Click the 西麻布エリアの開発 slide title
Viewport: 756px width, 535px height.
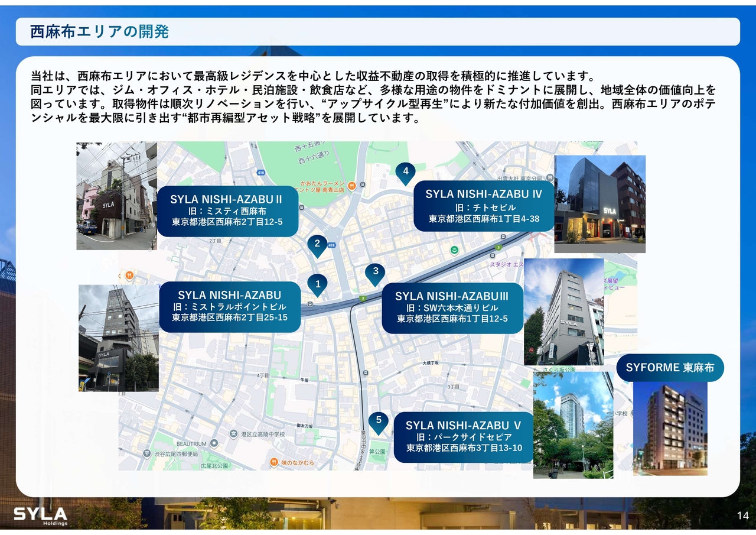tap(99, 32)
